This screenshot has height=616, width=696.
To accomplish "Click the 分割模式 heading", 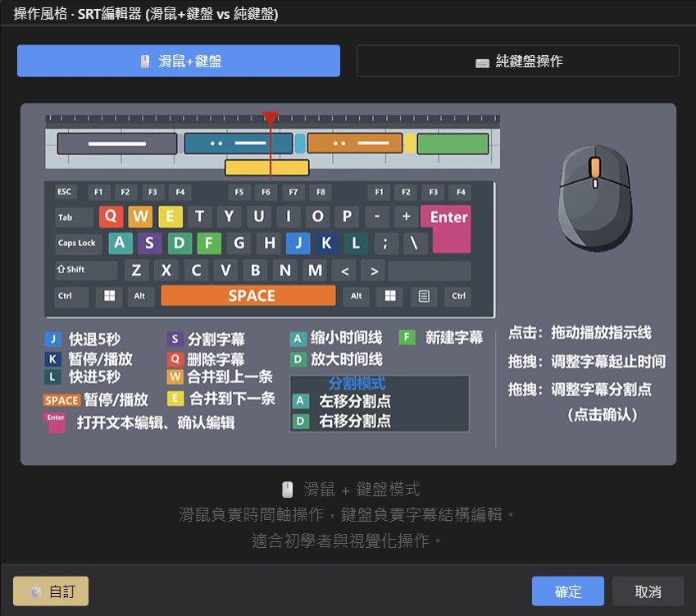I will pos(357,383).
